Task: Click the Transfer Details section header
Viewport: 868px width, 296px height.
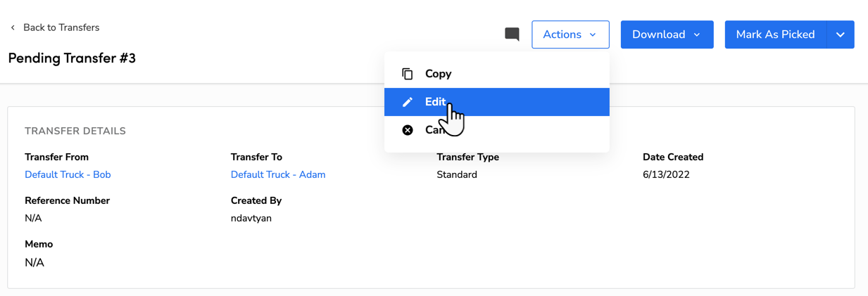Action: (75, 131)
